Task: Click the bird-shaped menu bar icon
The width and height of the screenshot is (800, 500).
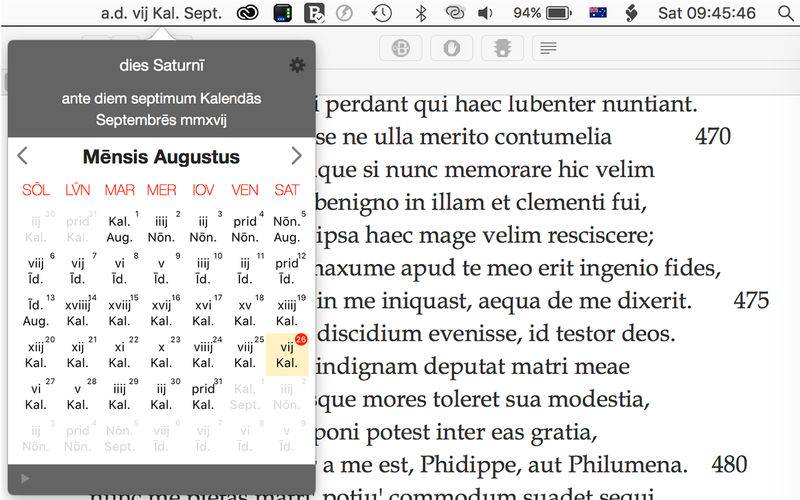Action: click(632, 13)
